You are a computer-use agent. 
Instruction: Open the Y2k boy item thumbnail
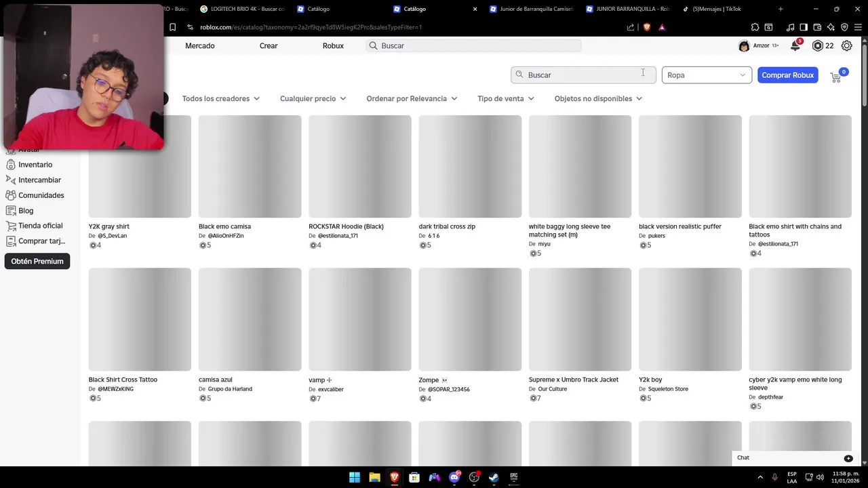click(690, 319)
